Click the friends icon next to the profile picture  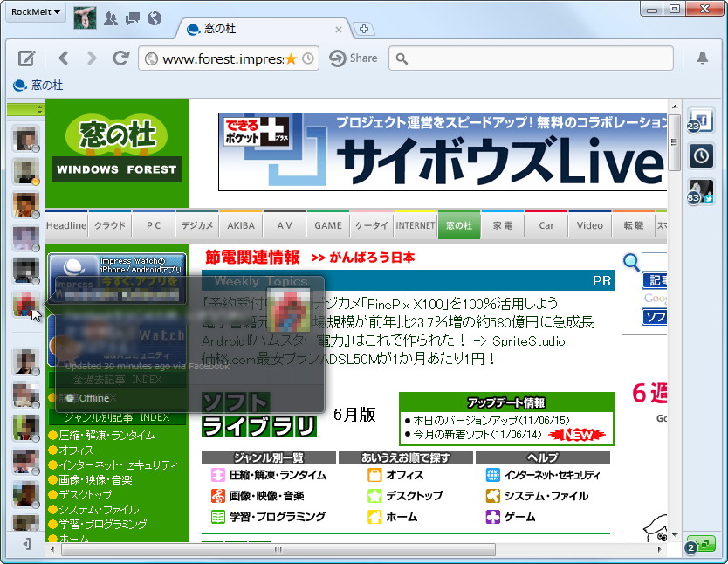pyautogui.click(x=109, y=17)
